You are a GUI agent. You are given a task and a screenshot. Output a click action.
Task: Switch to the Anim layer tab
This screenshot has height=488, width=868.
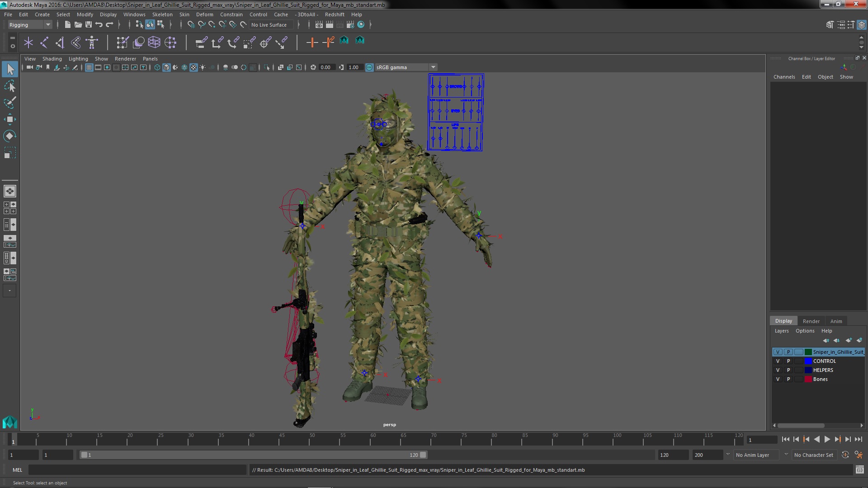pos(836,321)
